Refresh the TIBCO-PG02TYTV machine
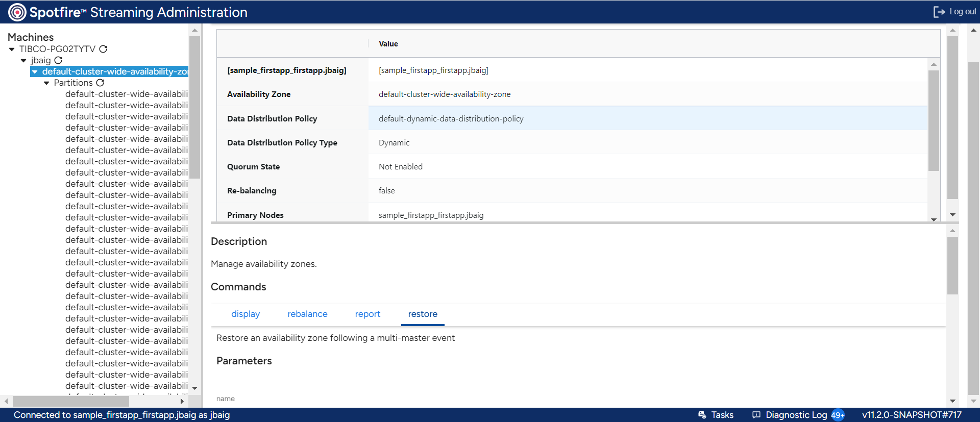The width and height of the screenshot is (980, 422). (103, 49)
